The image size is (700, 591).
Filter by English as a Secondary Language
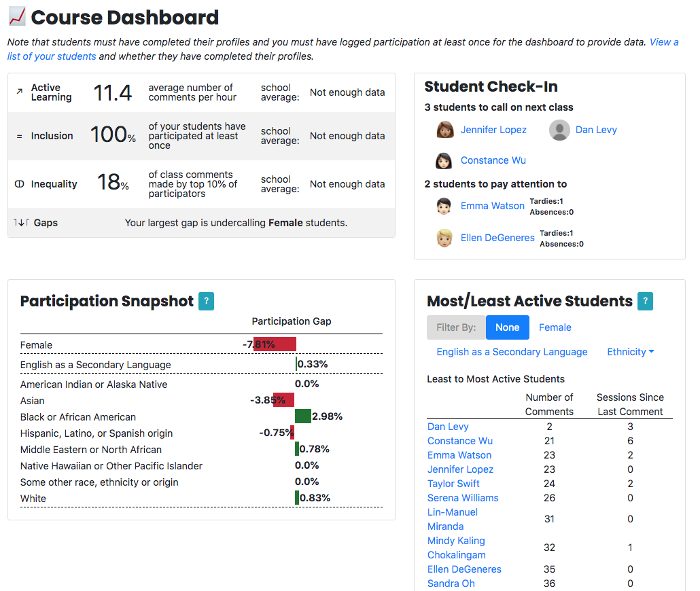point(512,352)
